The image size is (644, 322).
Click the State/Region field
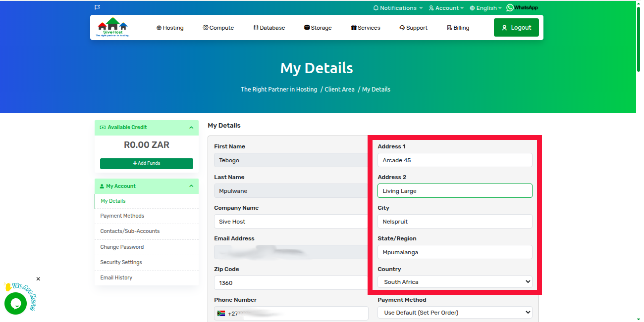pos(455,252)
